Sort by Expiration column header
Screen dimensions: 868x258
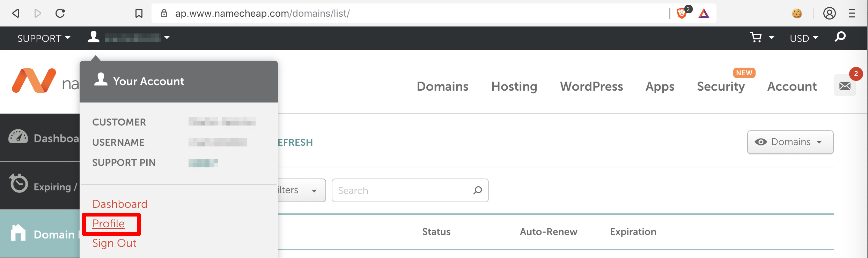coord(633,232)
